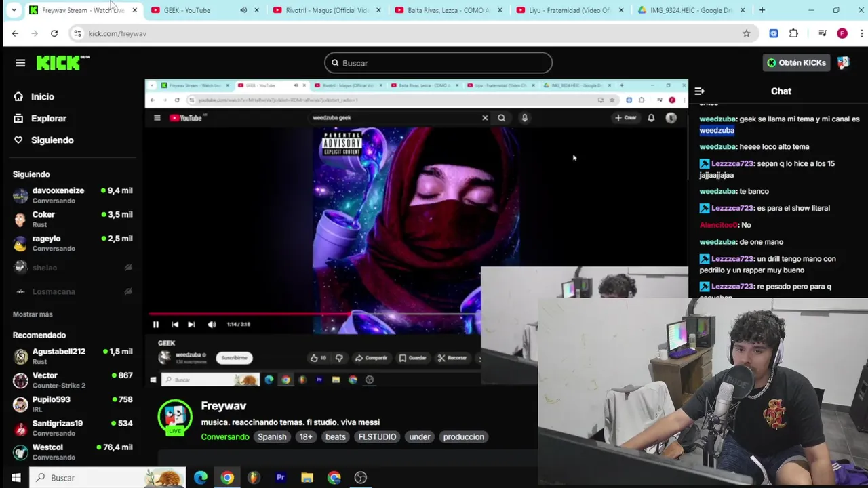Open the Kick hamburger menu

tap(20, 63)
